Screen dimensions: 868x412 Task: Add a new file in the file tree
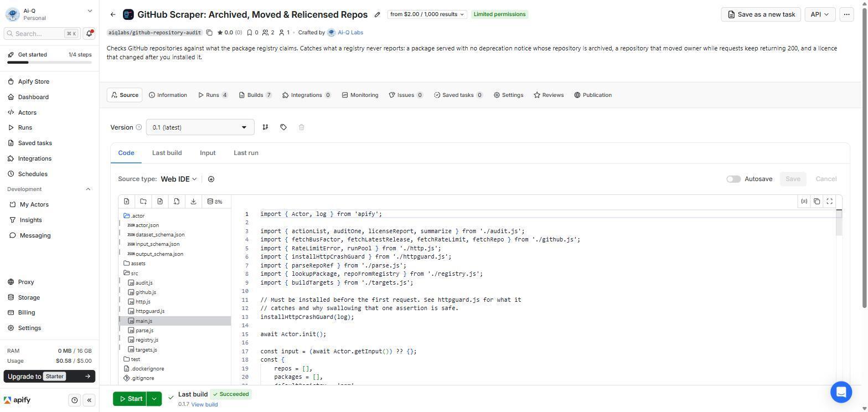tap(127, 202)
